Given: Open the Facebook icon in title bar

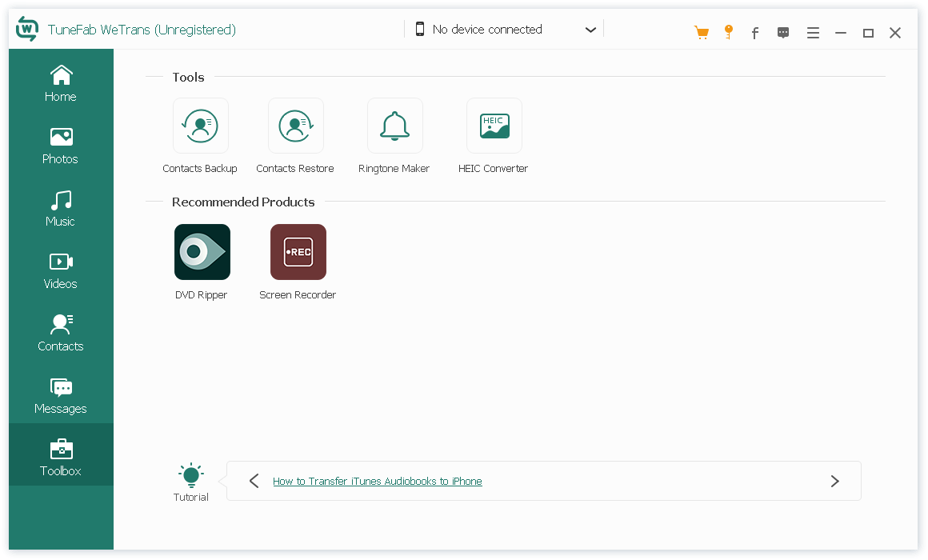Looking at the screenshot, I should [754, 33].
